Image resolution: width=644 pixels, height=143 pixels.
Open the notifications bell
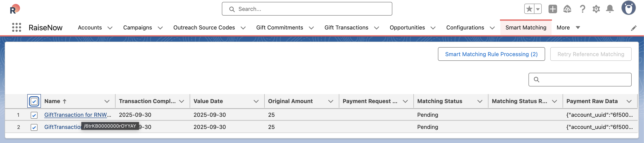click(x=610, y=9)
